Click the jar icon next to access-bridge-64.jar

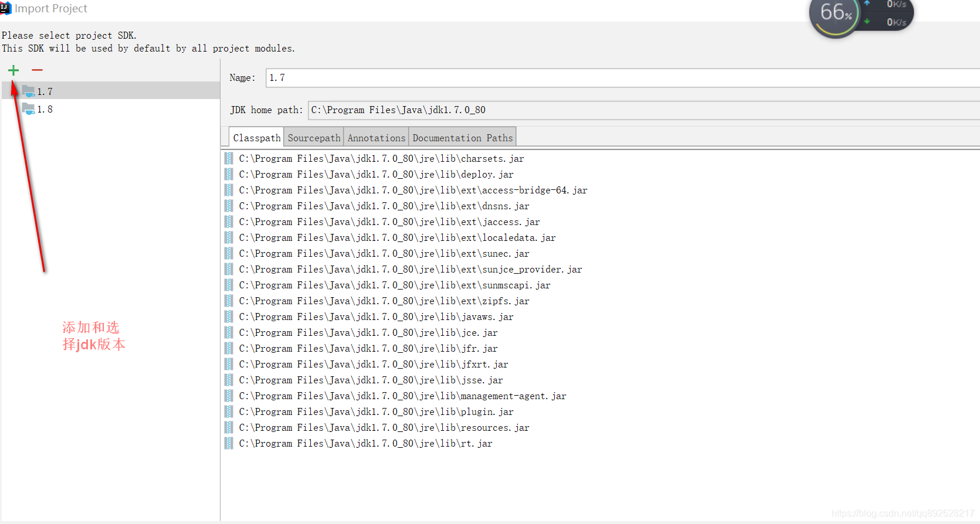229,190
